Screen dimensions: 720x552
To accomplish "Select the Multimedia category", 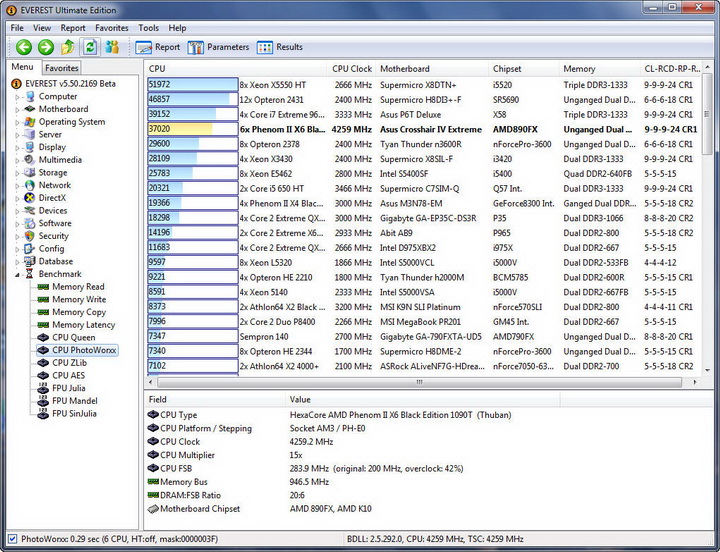I will pos(60,160).
